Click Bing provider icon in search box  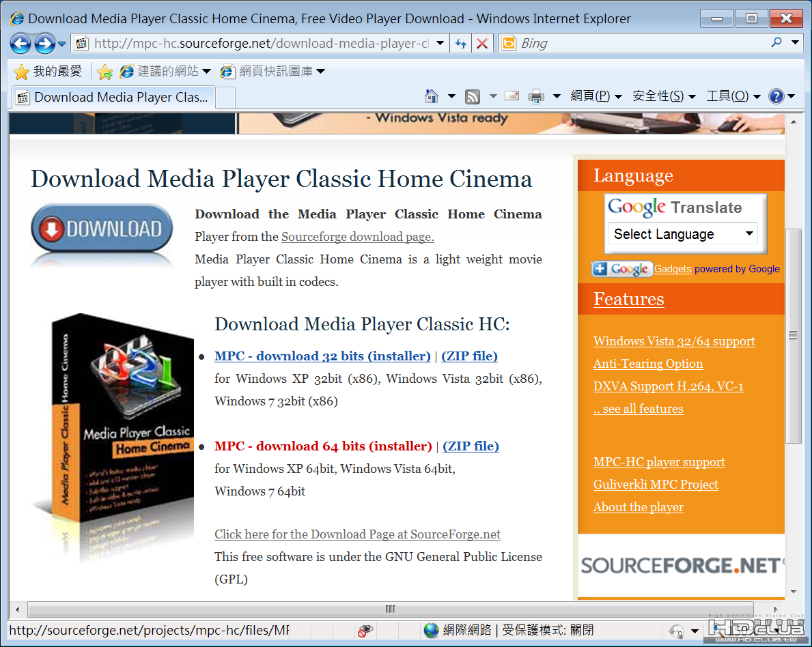coord(509,44)
